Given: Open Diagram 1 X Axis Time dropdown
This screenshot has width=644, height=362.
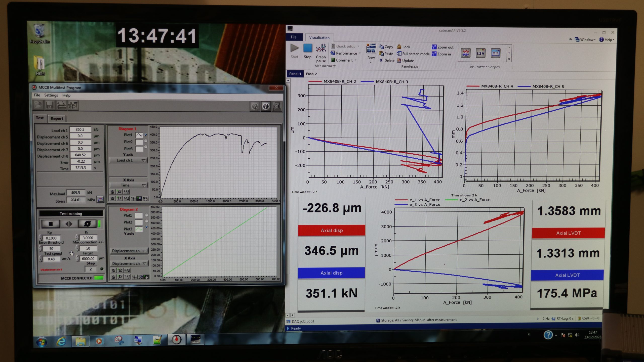Looking at the screenshot, I should coord(129,185).
